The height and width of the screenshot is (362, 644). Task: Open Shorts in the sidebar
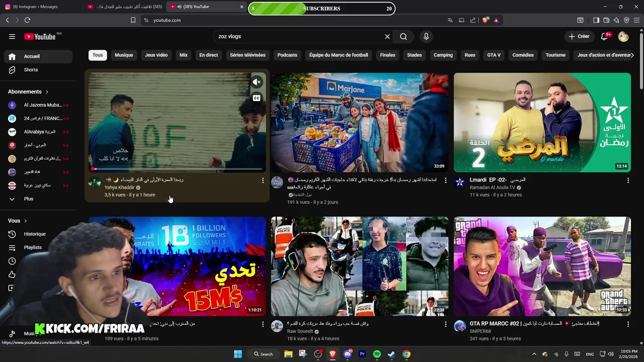click(38, 70)
